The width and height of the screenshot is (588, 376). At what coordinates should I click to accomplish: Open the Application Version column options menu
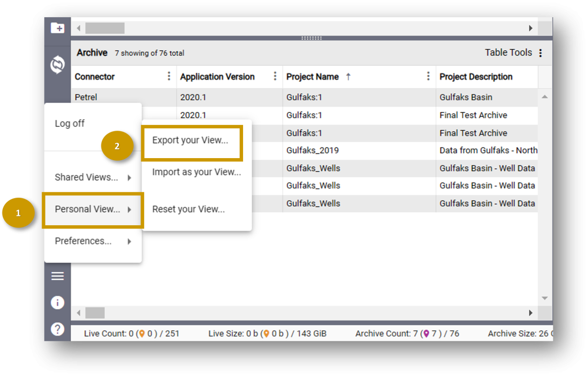coord(275,76)
